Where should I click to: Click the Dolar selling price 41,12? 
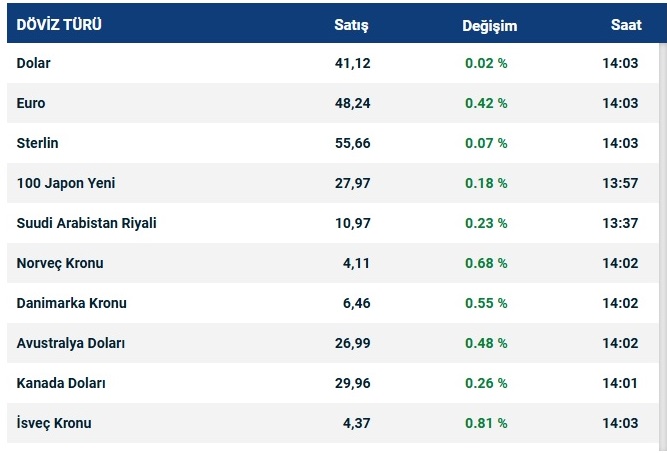click(352, 63)
